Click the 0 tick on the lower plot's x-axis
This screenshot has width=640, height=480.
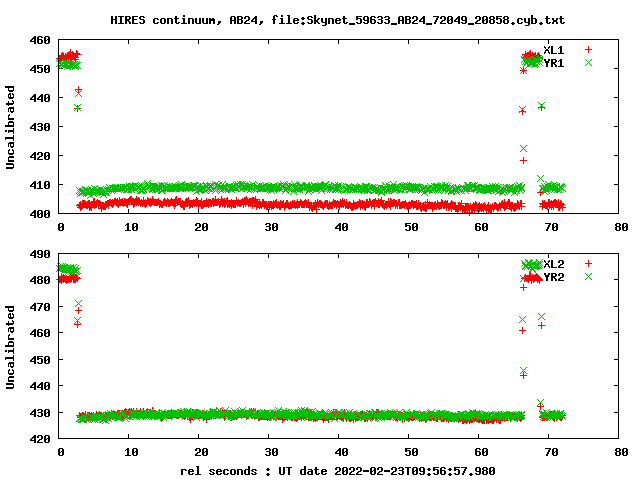61,452
